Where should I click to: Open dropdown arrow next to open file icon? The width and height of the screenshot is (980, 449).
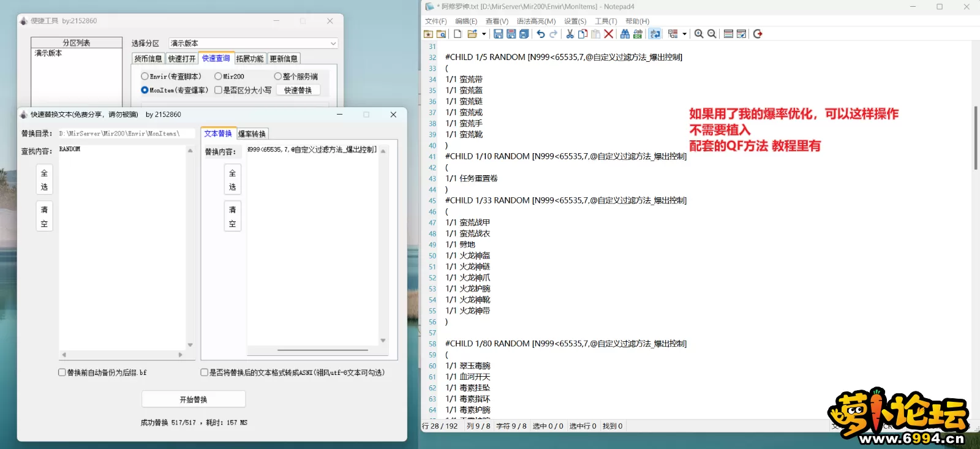484,34
